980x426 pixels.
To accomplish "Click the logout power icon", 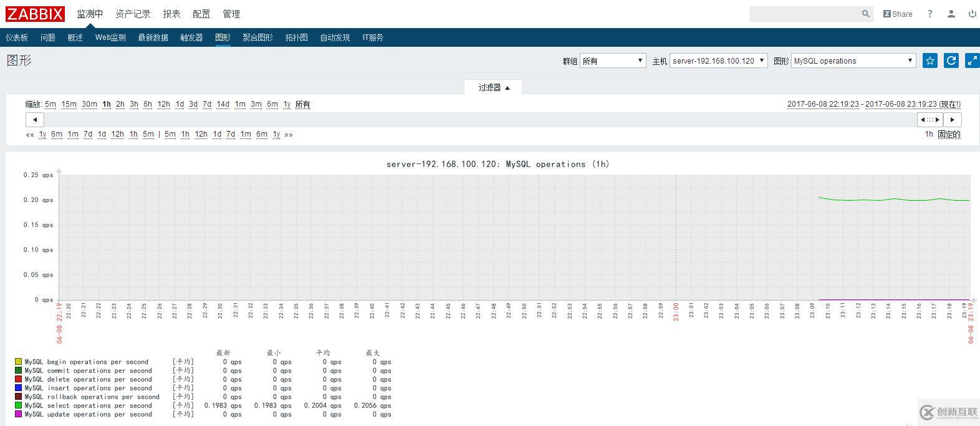I will tap(972, 14).
